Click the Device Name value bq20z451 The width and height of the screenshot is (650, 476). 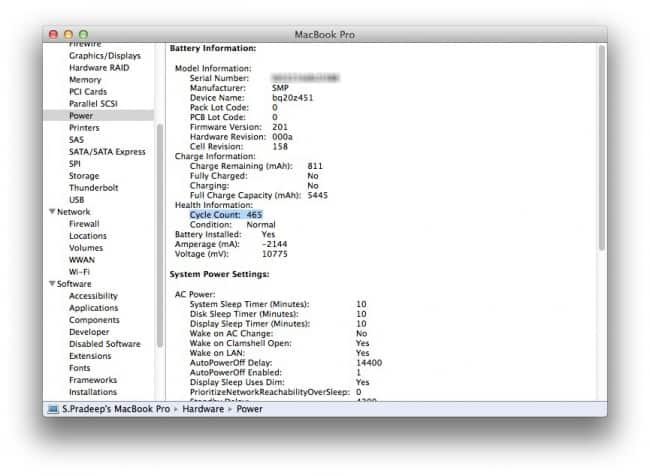293,98
